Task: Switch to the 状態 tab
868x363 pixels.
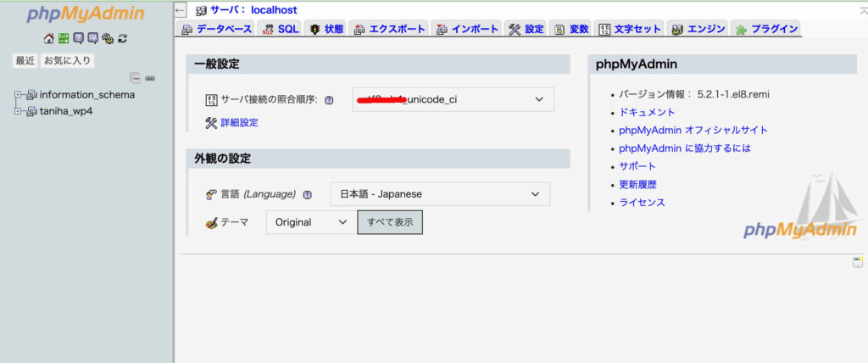Action: 326,30
